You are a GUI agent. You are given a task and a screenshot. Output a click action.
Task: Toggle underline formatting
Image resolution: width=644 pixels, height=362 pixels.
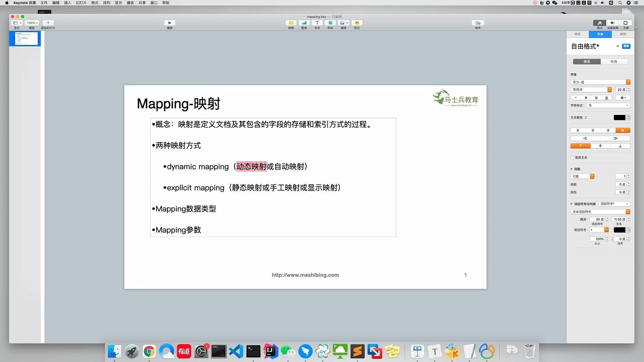[596, 98]
